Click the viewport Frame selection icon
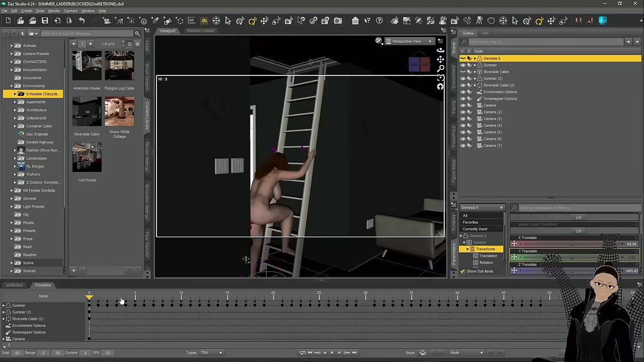Image resolution: width=644 pixels, height=362 pixels. click(440, 78)
